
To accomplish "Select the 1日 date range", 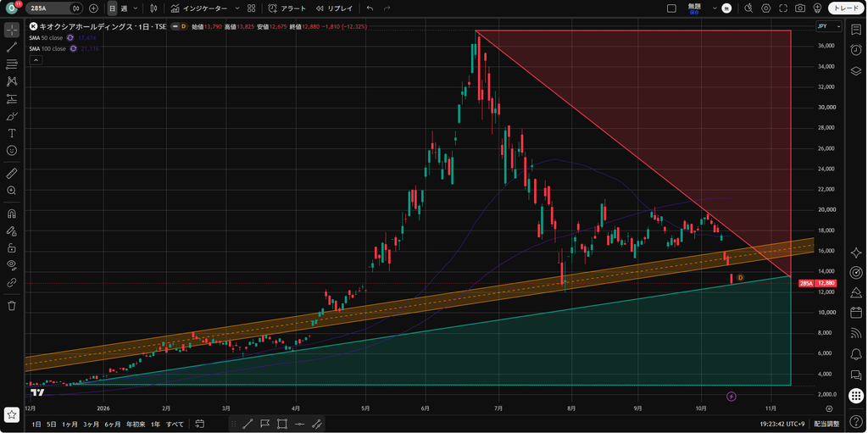I will pos(36,425).
